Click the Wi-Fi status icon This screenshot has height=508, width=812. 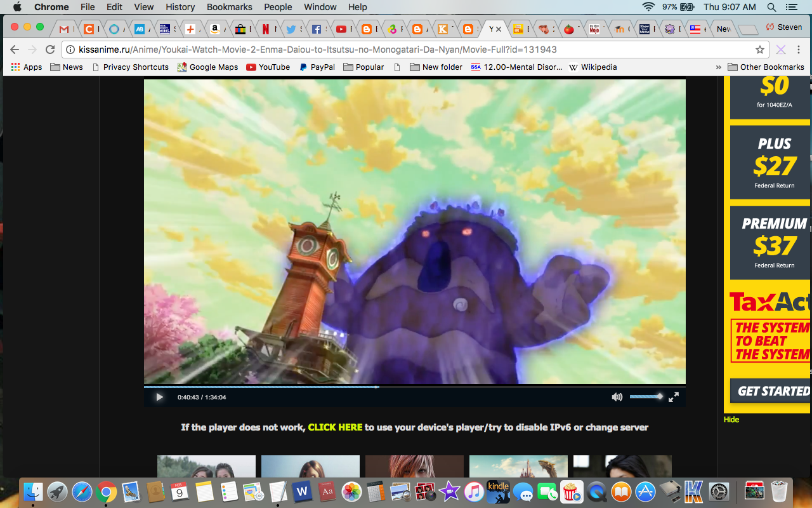tap(648, 7)
